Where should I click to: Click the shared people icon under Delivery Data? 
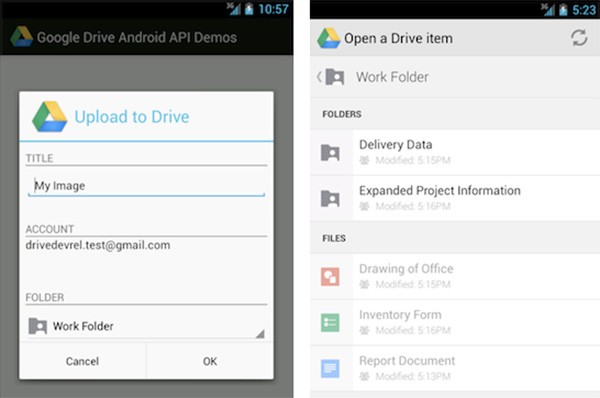[364, 160]
